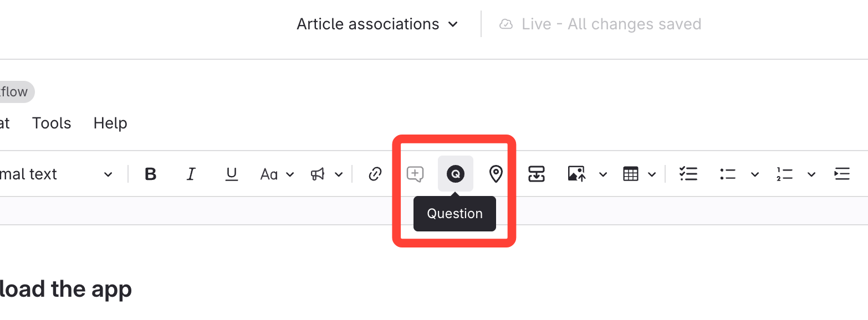868x320 pixels.
Task: Expand the text style dropdown
Action: 108,175
